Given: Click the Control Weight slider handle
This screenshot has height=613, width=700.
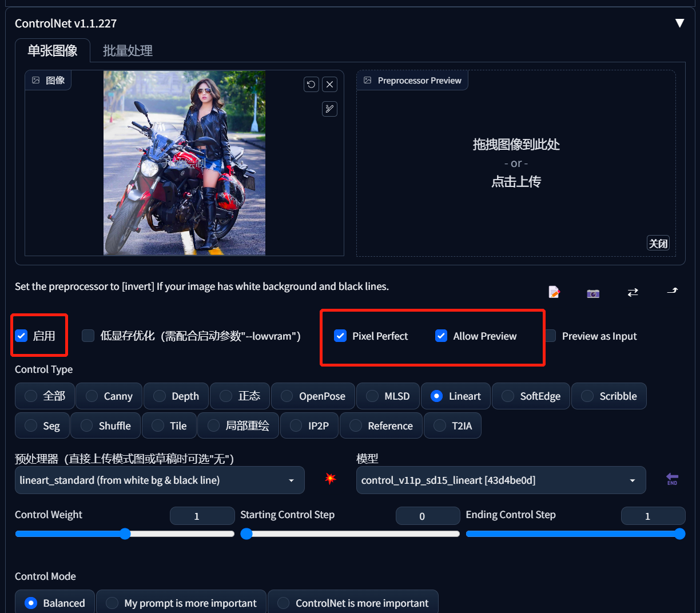Looking at the screenshot, I should click(125, 534).
